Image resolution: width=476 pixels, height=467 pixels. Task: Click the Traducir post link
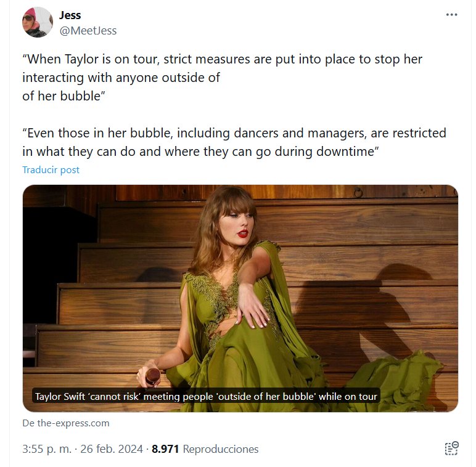(51, 169)
